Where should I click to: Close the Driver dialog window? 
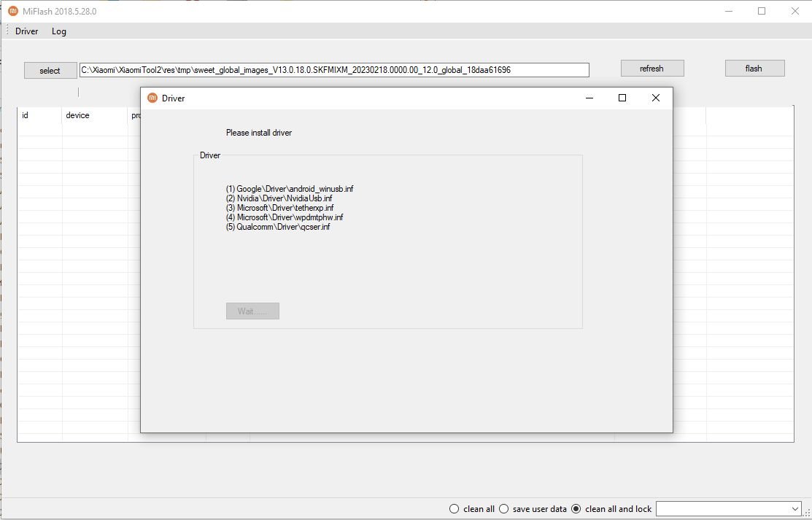655,98
